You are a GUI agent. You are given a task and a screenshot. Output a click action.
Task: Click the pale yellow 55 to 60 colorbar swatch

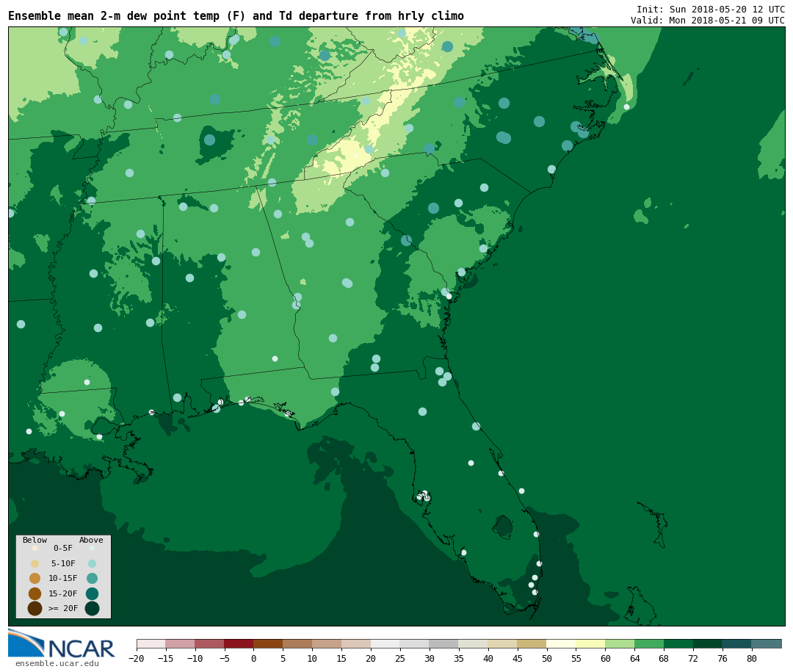coord(590,644)
